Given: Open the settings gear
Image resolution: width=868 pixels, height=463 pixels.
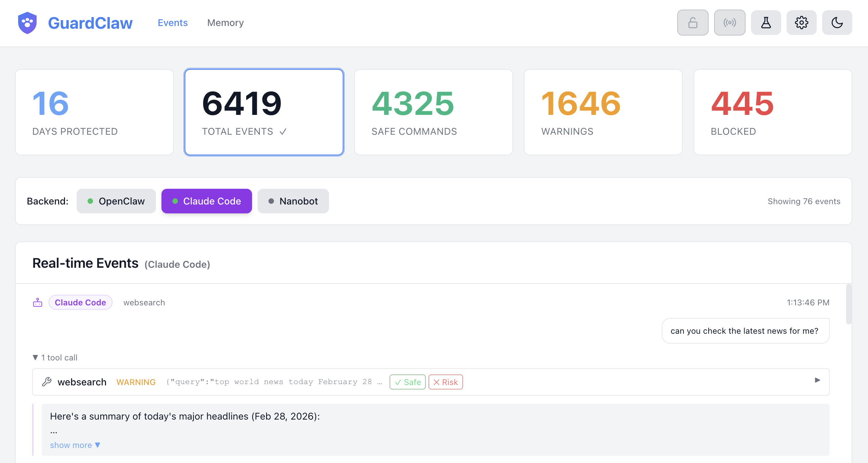Looking at the screenshot, I should (x=801, y=22).
